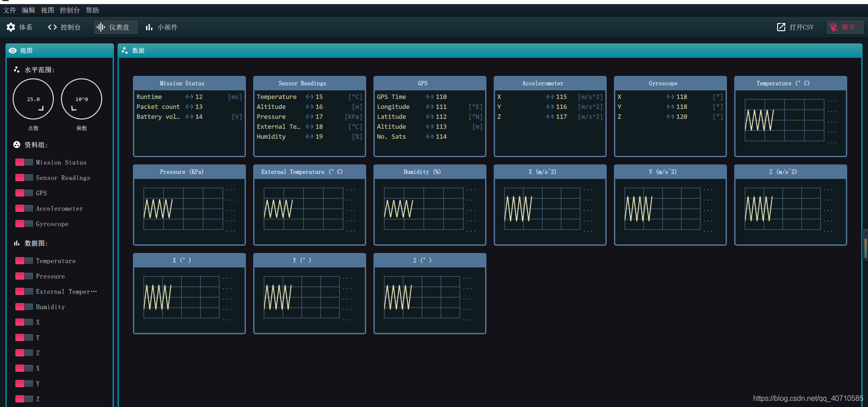Click the group icon beside 资料组
Image resolution: width=868 pixels, height=407 pixels.
coord(17,145)
